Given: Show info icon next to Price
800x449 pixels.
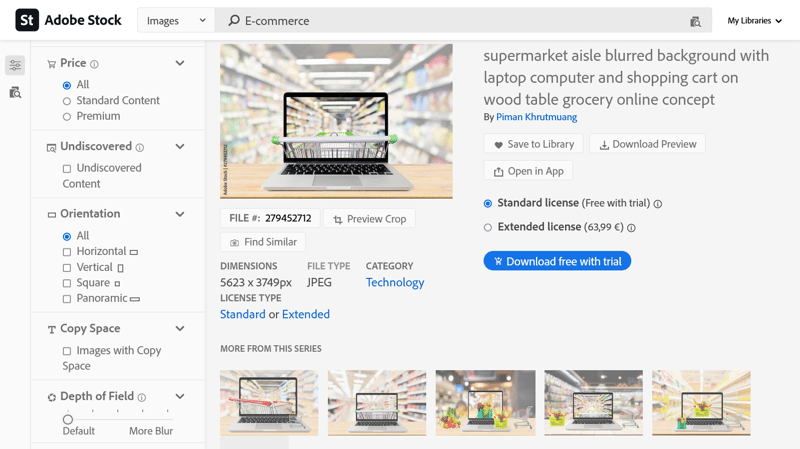Looking at the screenshot, I should click(95, 64).
